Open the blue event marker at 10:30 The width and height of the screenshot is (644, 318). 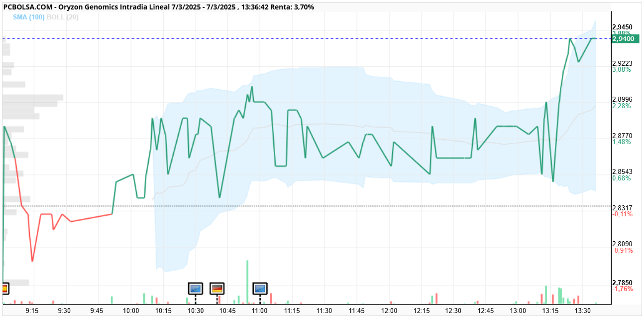pyautogui.click(x=196, y=288)
